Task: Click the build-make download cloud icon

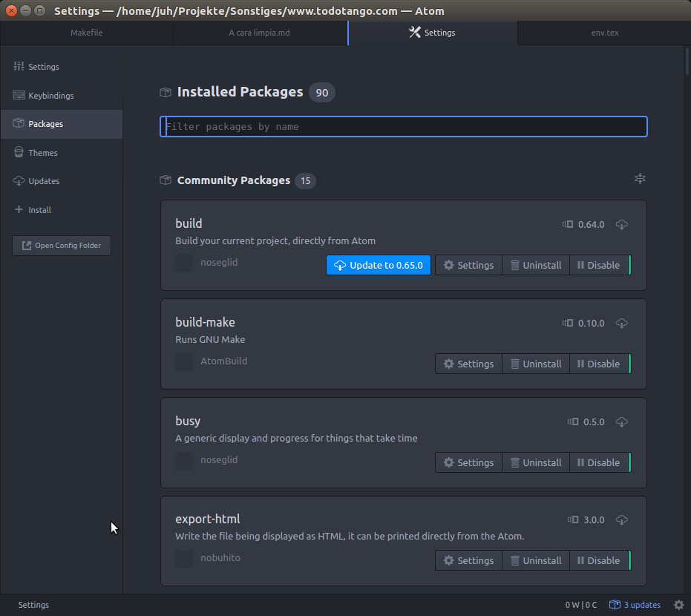Action: click(622, 324)
